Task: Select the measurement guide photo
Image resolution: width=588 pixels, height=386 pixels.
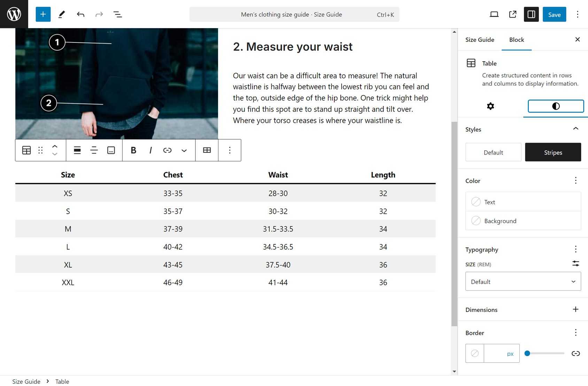Action: pos(117,84)
